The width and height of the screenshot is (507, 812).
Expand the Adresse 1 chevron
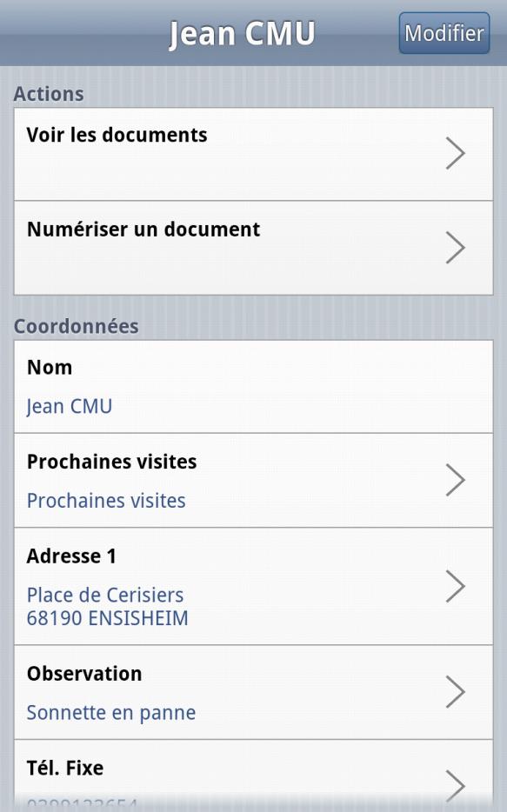tap(457, 587)
